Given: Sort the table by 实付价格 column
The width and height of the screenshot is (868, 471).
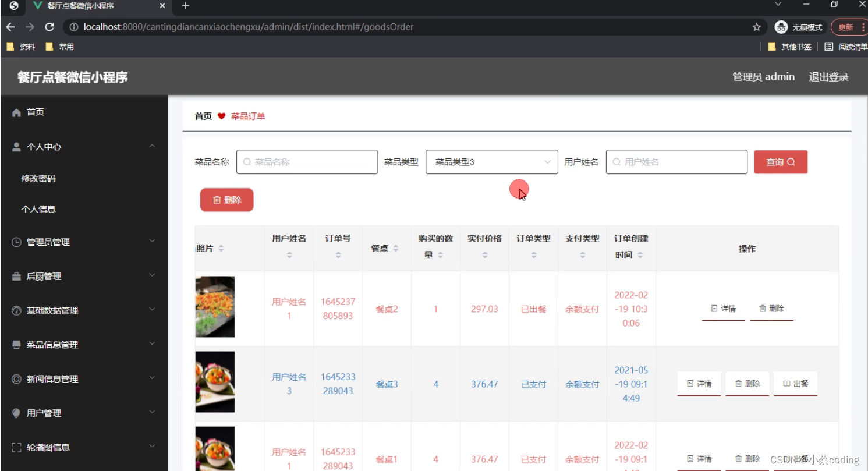Looking at the screenshot, I should [485, 255].
